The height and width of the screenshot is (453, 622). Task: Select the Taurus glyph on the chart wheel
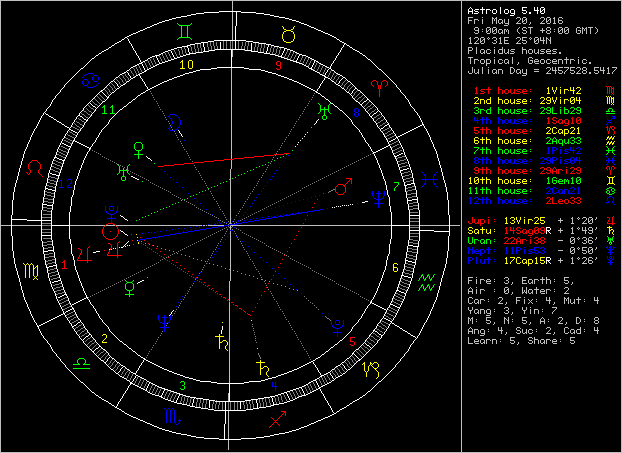(288, 35)
